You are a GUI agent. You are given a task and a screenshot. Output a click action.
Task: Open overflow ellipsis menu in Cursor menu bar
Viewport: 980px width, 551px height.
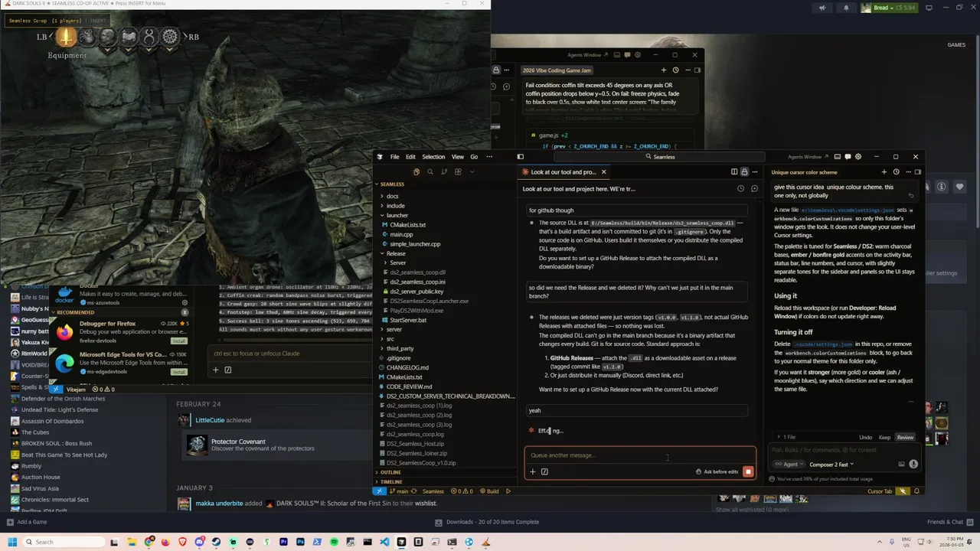(488, 157)
